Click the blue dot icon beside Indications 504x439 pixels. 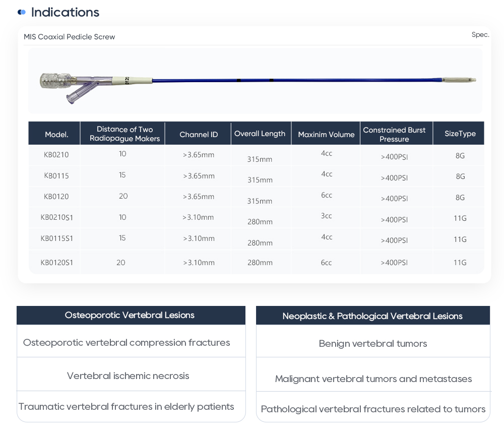(x=21, y=12)
